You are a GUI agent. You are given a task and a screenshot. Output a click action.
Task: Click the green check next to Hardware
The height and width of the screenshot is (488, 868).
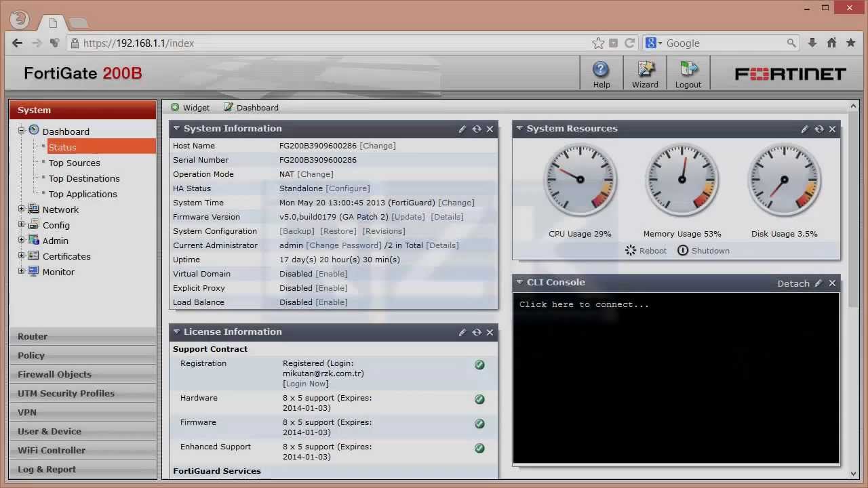pyautogui.click(x=479, y=399)
